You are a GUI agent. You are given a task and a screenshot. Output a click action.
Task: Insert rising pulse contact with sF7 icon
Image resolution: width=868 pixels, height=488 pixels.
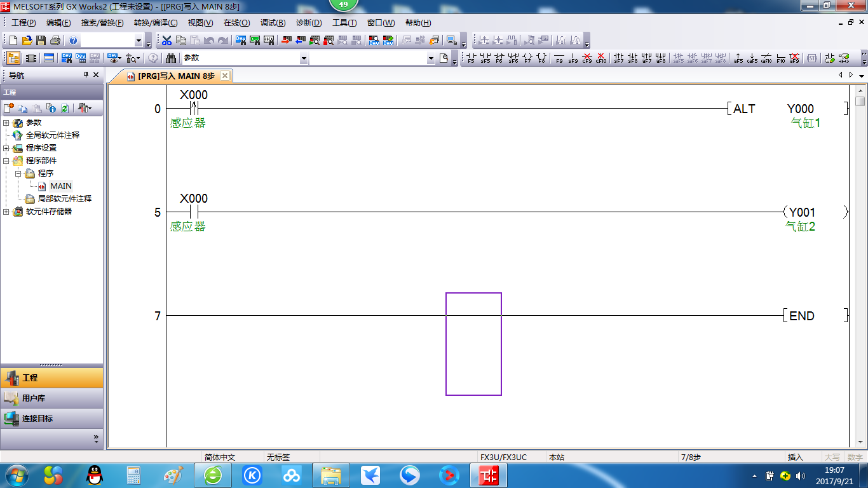tap(619, 58)
